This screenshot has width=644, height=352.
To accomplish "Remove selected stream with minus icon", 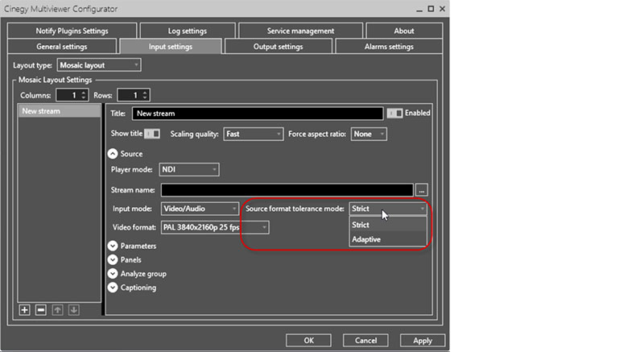I will 41,310.
